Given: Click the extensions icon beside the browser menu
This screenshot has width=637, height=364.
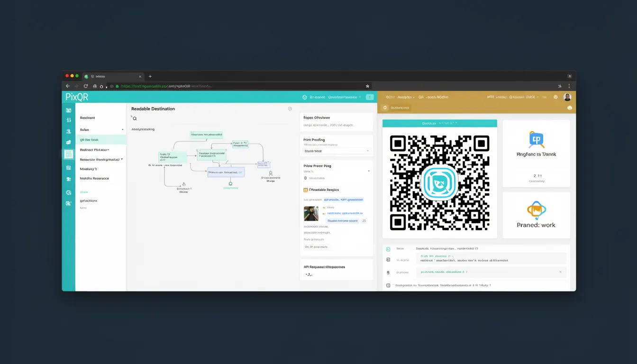Looking at the screenshot, I should (560, 86).
